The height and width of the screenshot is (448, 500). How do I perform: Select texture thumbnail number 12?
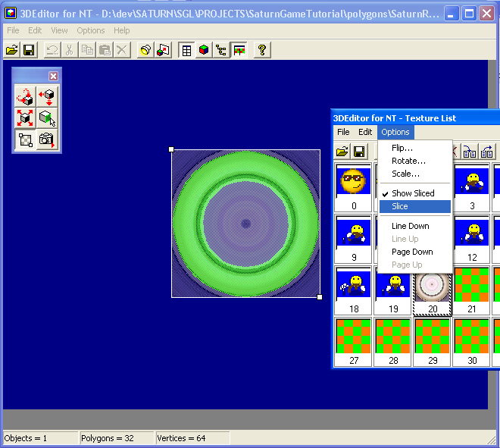472,239
